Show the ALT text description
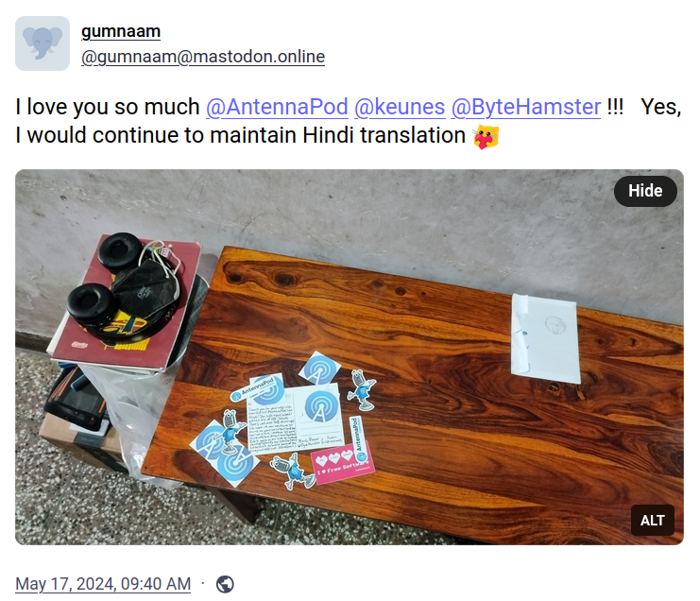 tap(652, 520)
